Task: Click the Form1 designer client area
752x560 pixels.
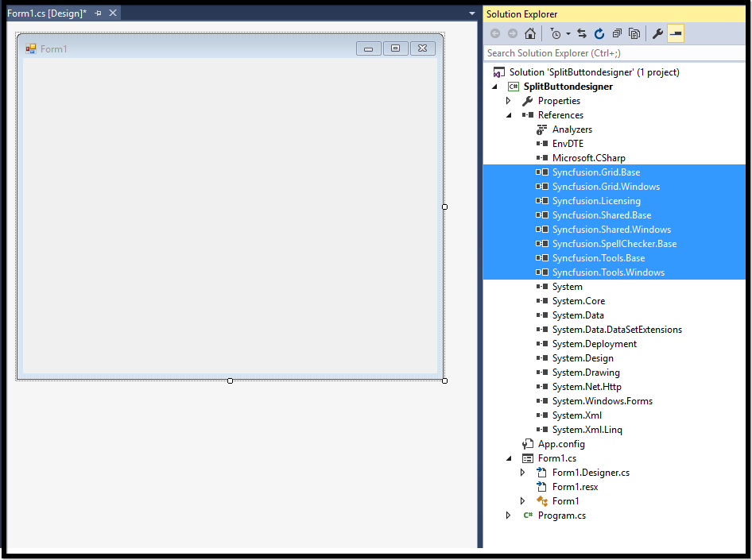Action: click(230, 215)
